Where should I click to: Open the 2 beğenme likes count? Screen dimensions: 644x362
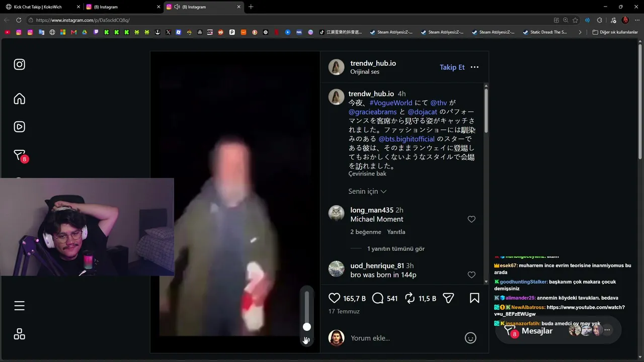click(366, 232)
